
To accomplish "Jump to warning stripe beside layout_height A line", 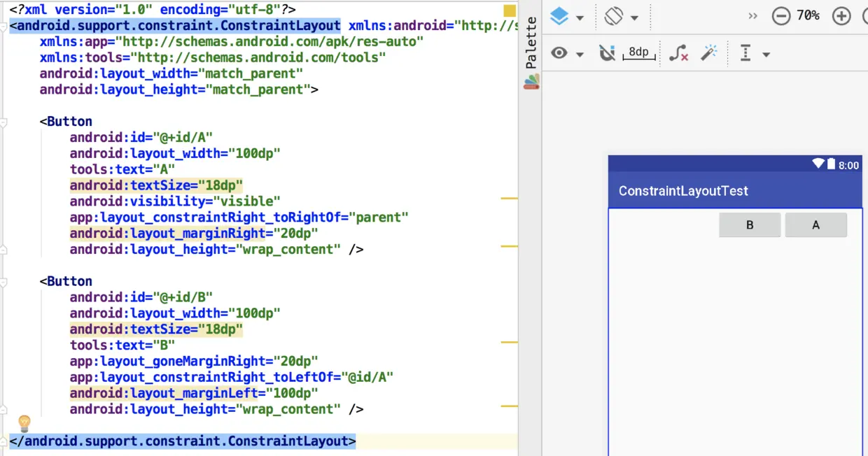I will pyautogui.click(x=509, y=247).
